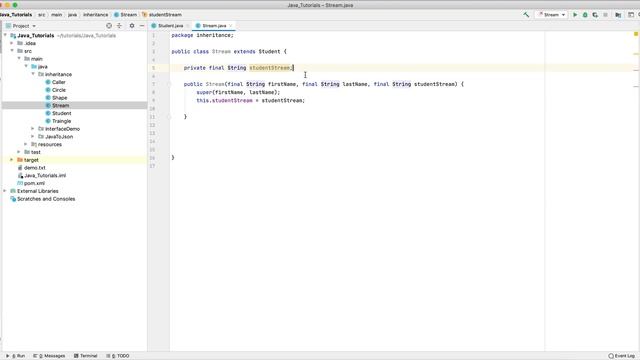Select the Student class in tree
Screen dimensions: 640x360
point(61,113)
